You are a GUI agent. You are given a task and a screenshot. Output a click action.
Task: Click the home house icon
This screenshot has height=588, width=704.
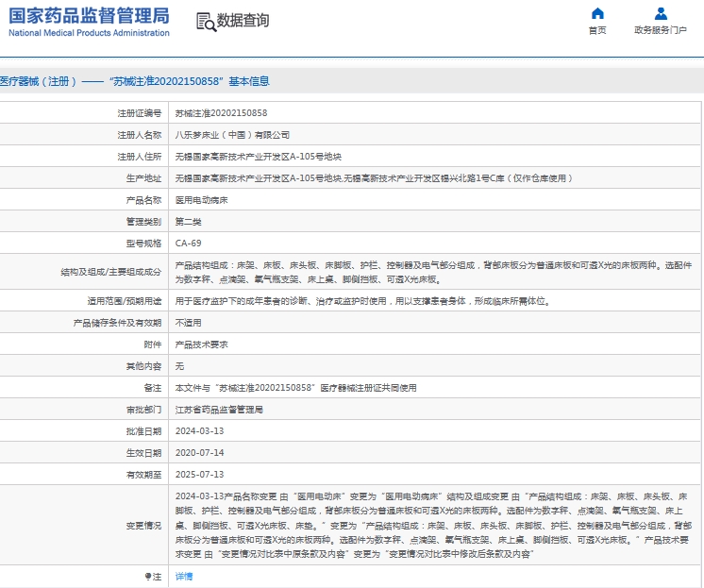pos(597,13)
